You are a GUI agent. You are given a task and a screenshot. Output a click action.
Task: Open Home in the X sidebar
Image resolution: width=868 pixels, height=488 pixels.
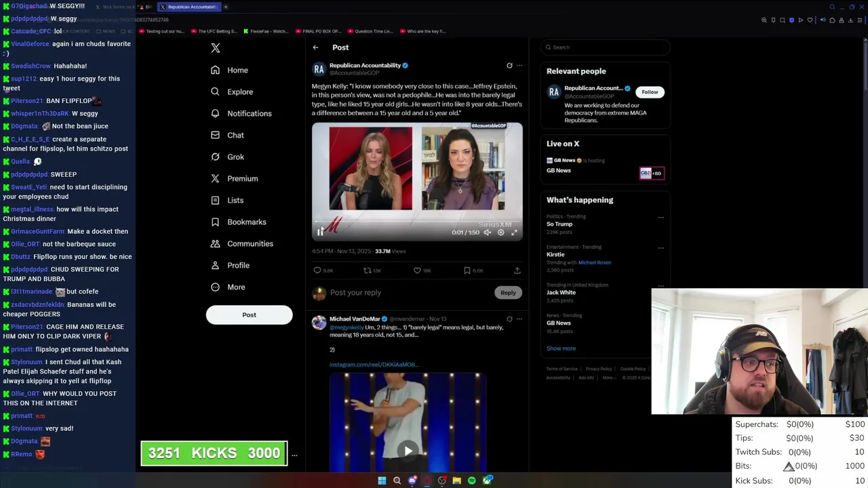pos(229,70)
